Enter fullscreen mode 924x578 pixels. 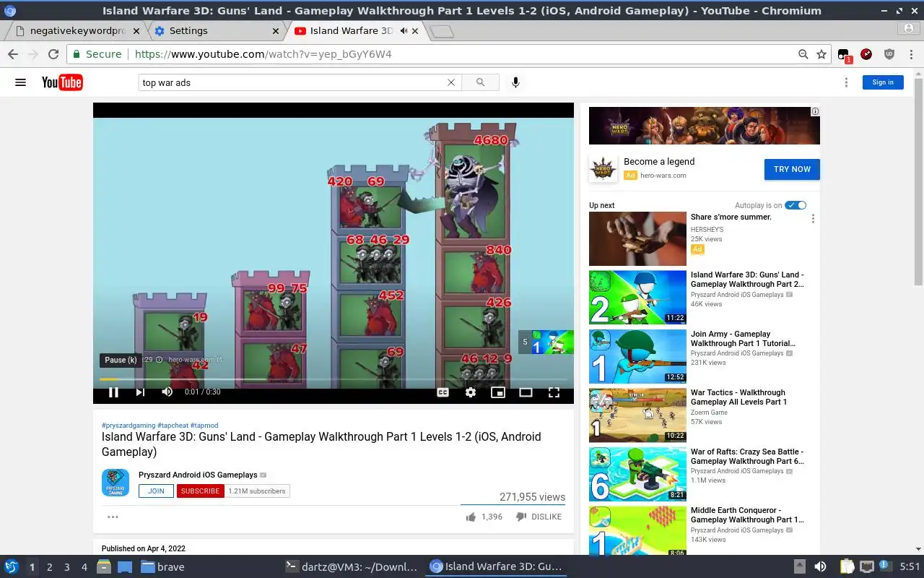click(554, 392)
